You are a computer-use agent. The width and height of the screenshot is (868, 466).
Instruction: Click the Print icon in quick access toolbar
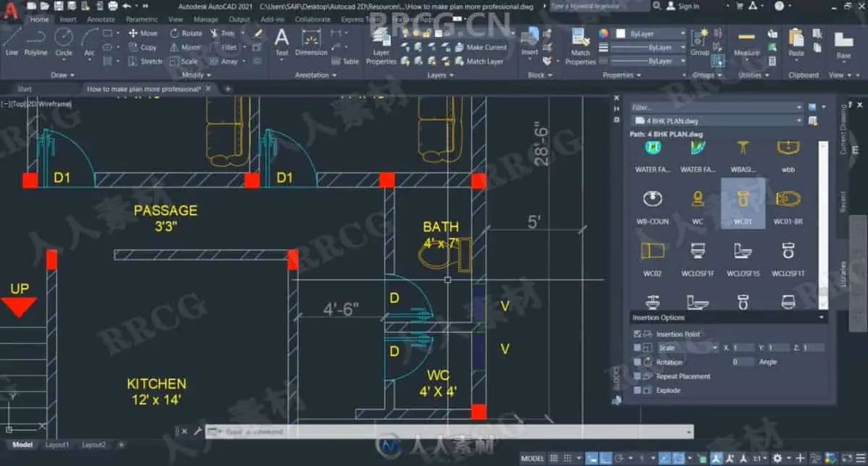[112, 6]
